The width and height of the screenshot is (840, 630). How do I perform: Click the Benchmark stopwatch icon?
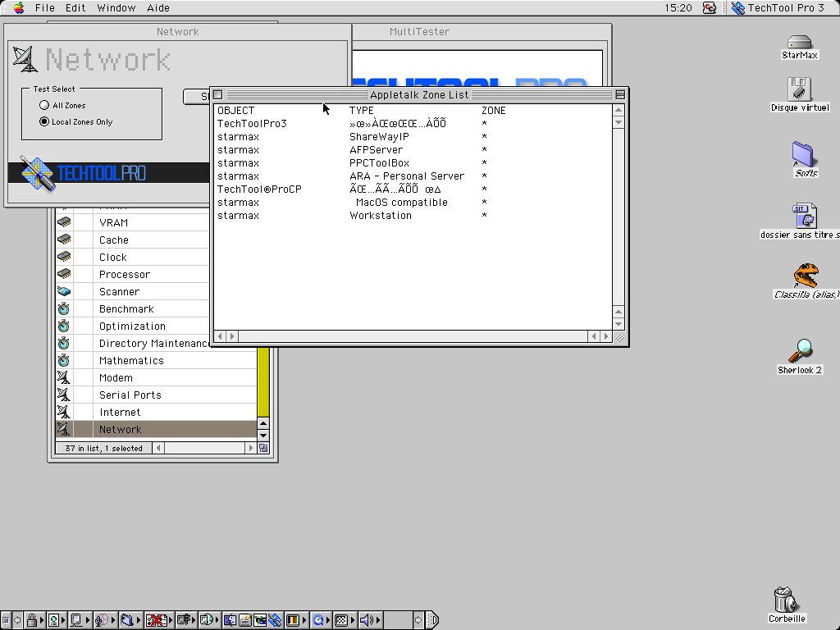pyautogui.click(x=64, y=308)
